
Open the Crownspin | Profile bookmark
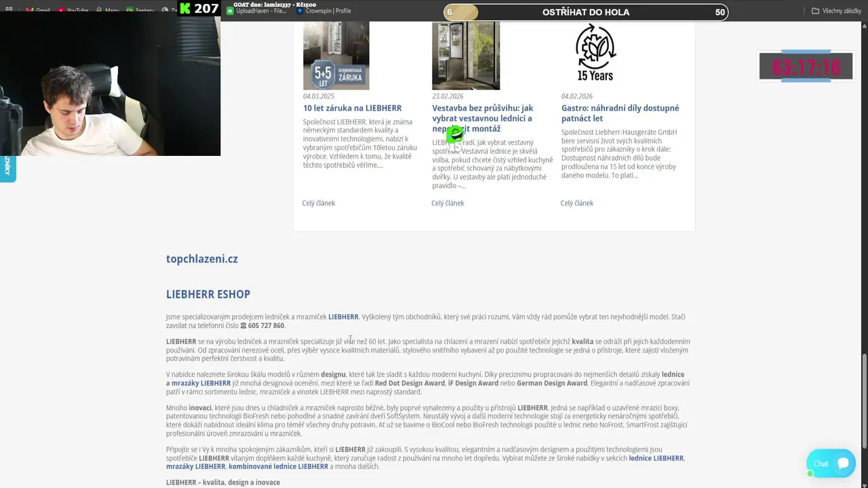[323, 11]
